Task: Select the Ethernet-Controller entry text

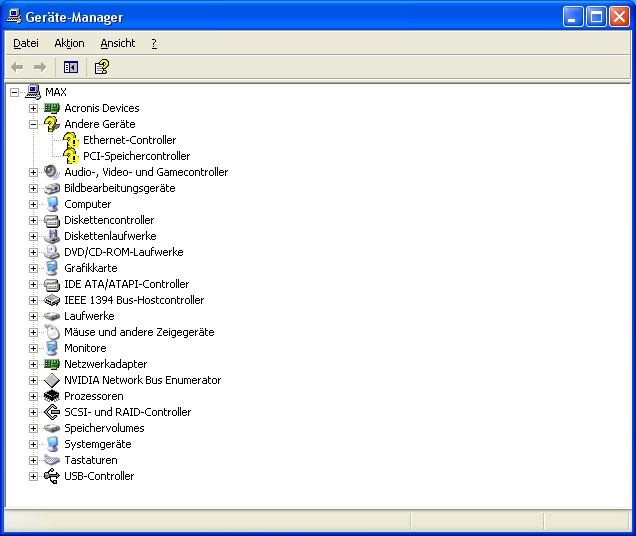Action: pyautogui.click(x=129, y=140)
